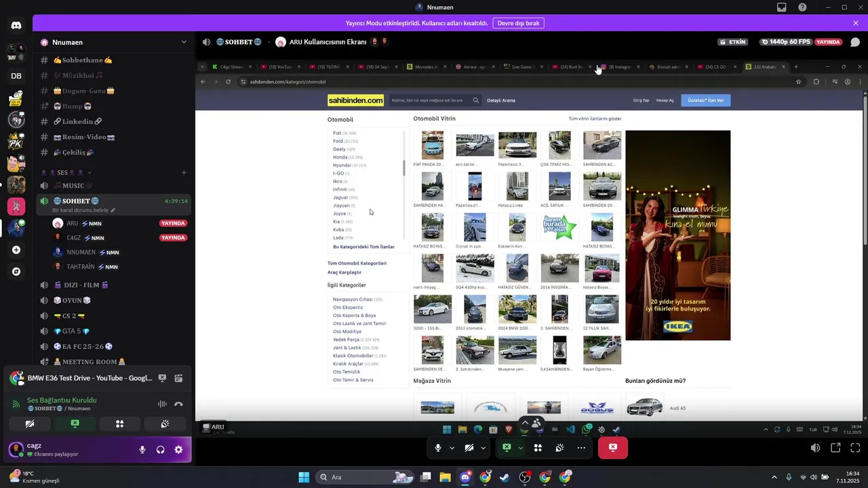The height and width of the screenshot is (488, 868).
Task: Deafen using the headphones icon
Action: click(x=160, y=449)
